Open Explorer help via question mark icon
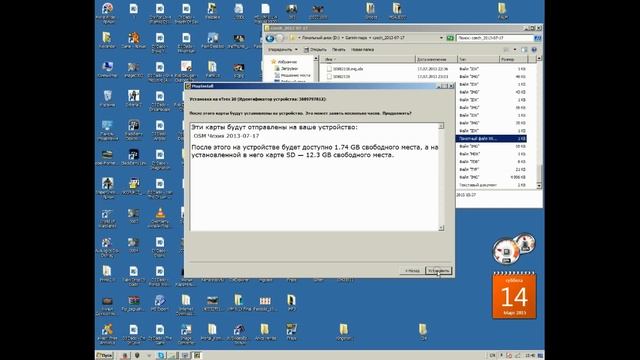The width and height of the screenshot is (640, 360). click(x=534, y=49)
